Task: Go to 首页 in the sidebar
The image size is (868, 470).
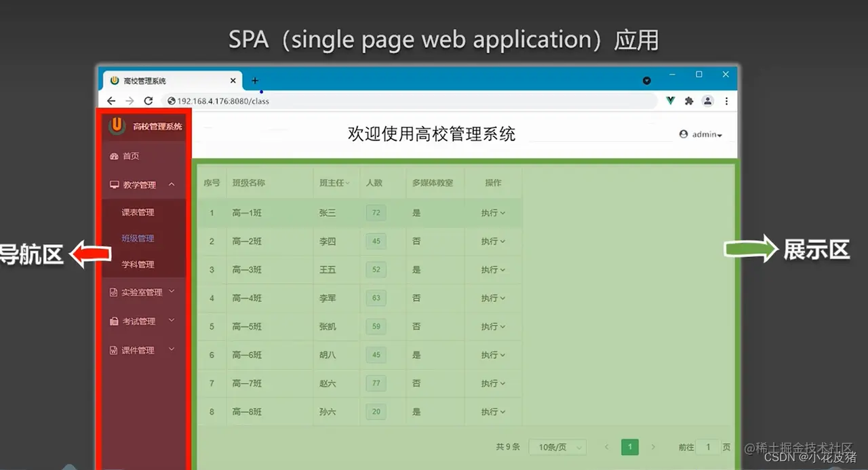Action: click(x=131, y=156)
